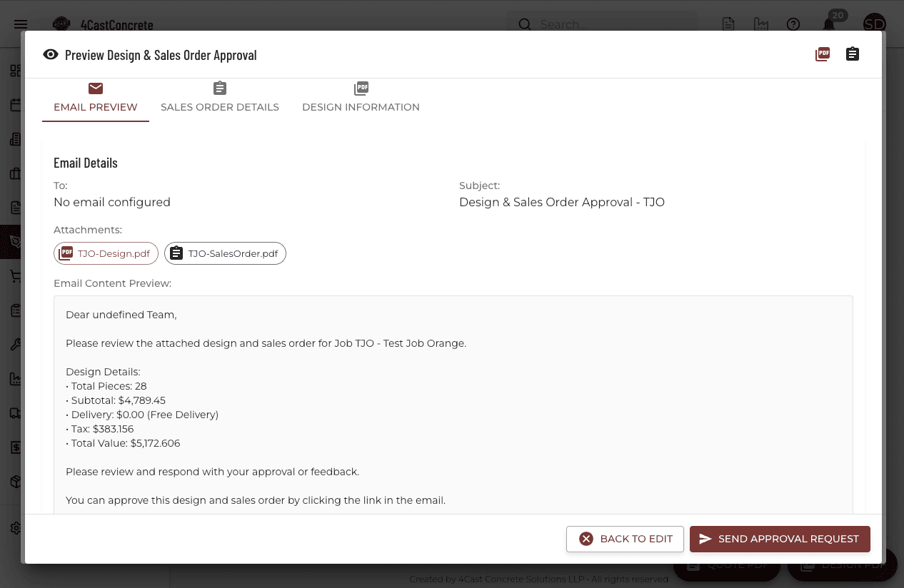Click the search field in the top bar
904x588 pixels.
point(602,24)
